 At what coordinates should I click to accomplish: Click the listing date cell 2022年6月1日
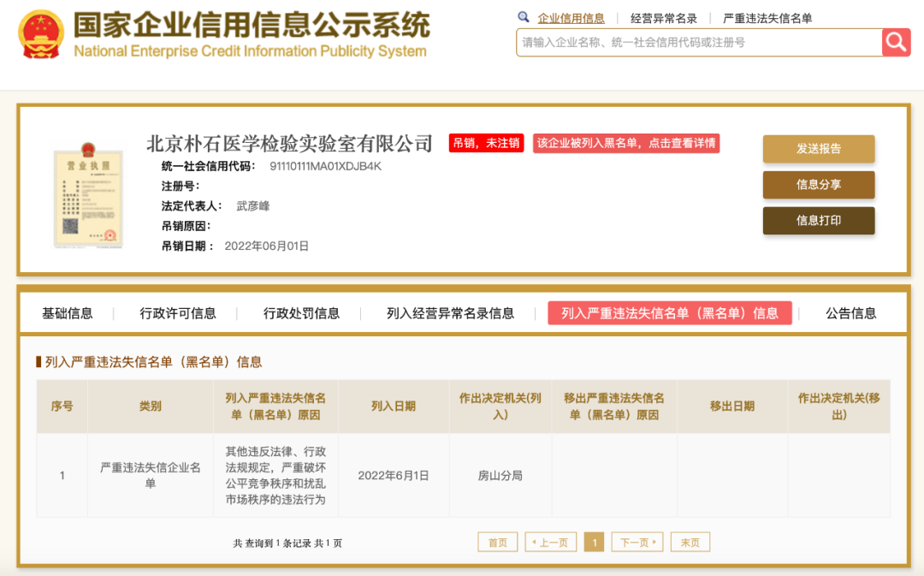tap(394, 475)
